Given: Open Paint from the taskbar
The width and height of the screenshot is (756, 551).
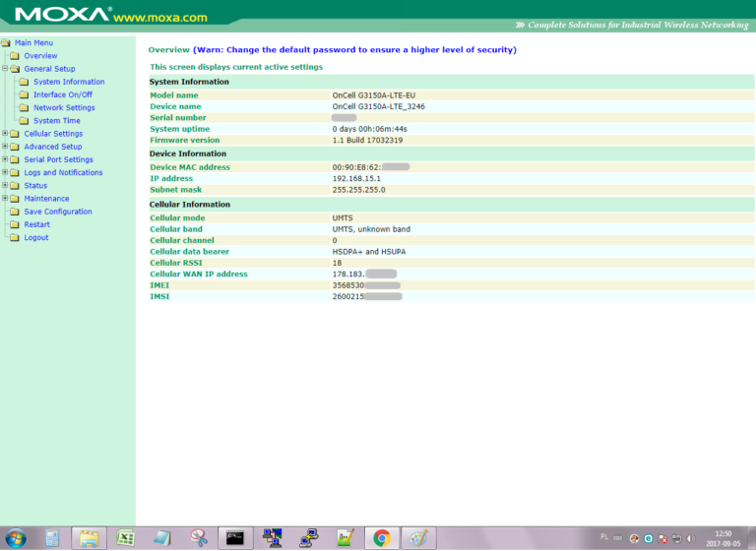Looking at the screenshot, I should (x=418, y=538).
